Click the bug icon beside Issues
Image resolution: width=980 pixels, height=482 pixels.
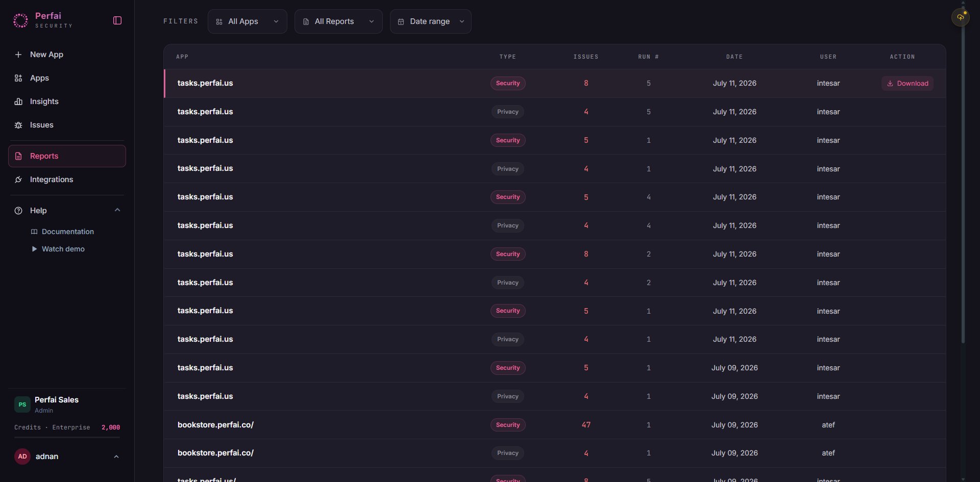point(18,125)
